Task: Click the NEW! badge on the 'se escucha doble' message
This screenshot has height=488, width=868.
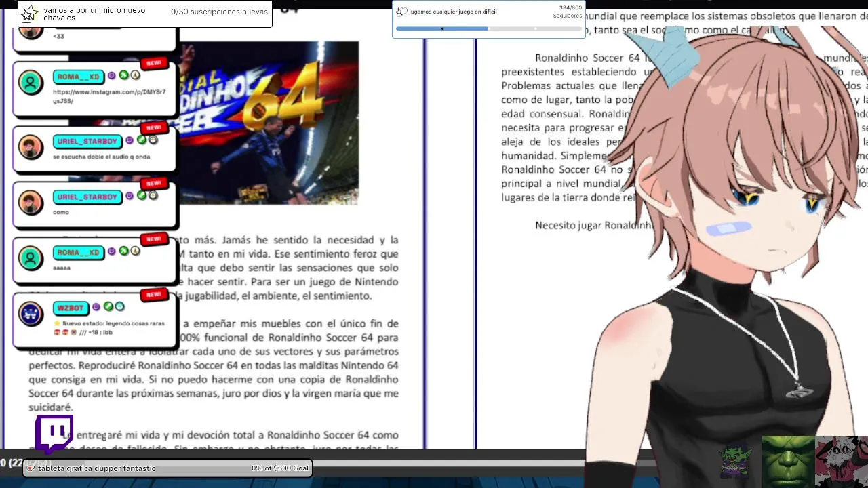Action: 154,127
